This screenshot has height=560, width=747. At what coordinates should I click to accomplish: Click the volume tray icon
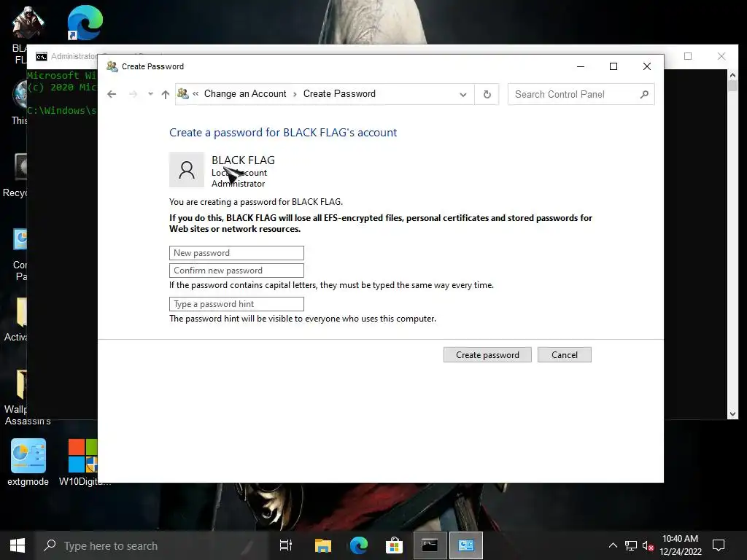(648, 545)
